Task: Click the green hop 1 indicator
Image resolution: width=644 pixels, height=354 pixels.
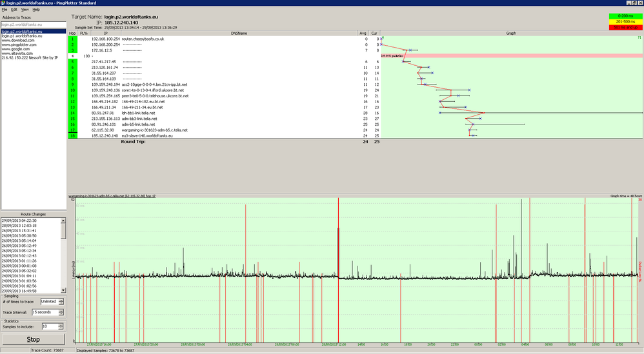Action: tap(73, 39)
